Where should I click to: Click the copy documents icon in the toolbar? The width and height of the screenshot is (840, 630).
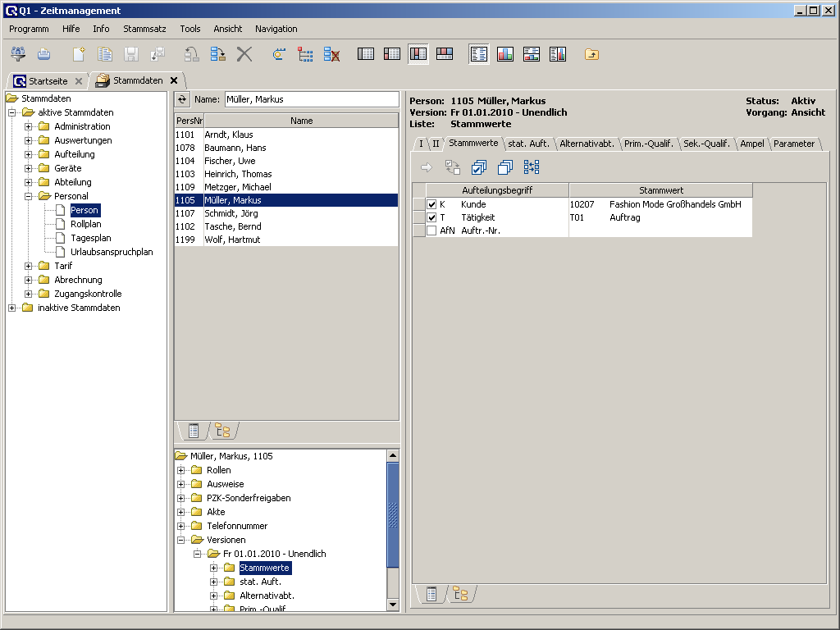click(105, 54)
